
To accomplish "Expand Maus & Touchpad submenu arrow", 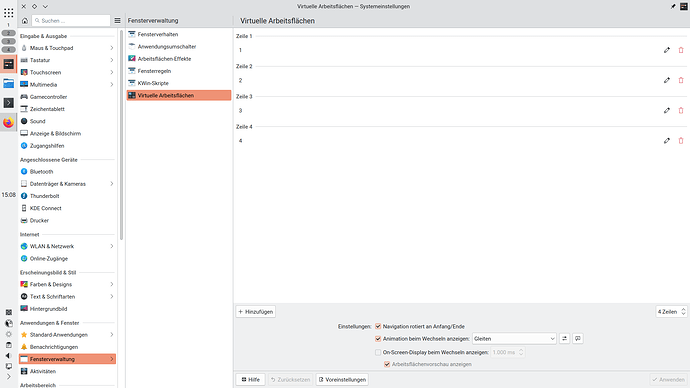I will (111, 48).
